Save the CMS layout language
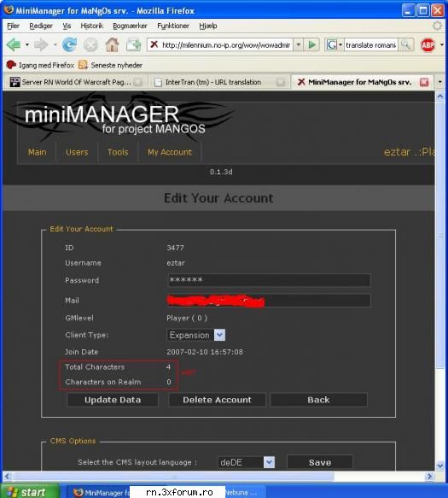 320,462
